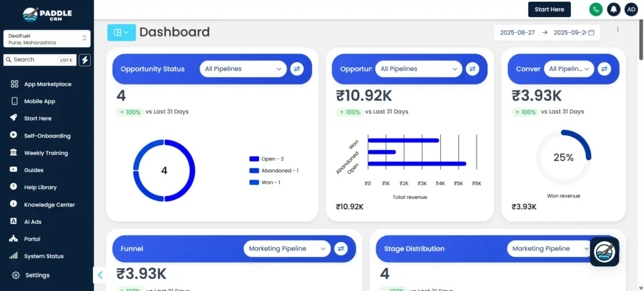644x291 pixels.
Task: Click the Won revenue bar
Action: click(403, 140)
